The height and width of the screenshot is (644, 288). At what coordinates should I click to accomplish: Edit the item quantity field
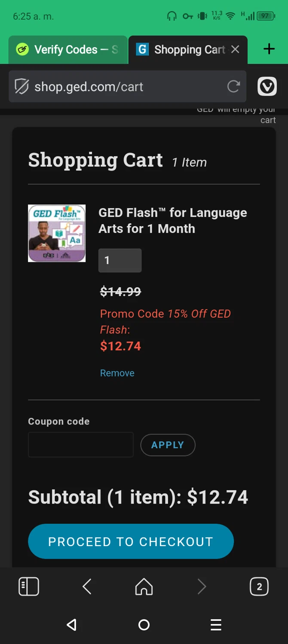120,260
